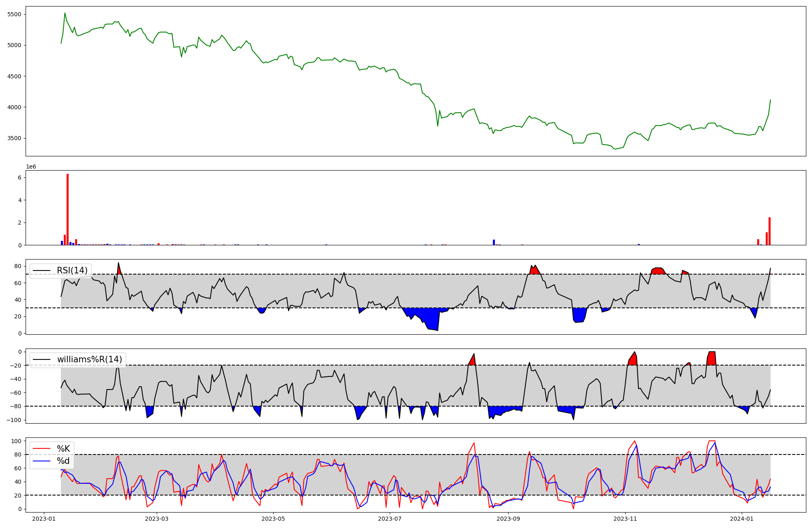Image resolution: width=812 pixels, height=528 pixels.
Task: Click the 2023-07 x-axis date label
Action: 390,519
